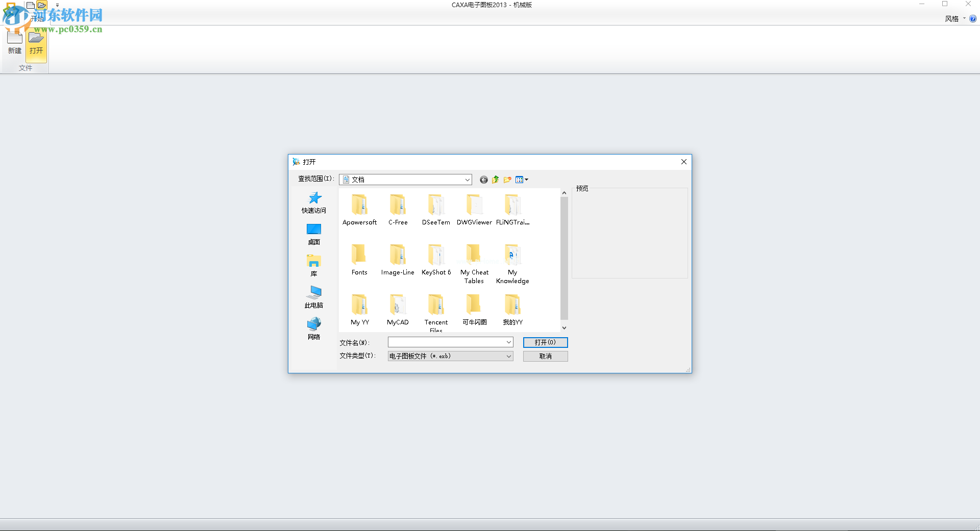
Task: Select the 可牛闪图 folder
Action: (474, 310)
